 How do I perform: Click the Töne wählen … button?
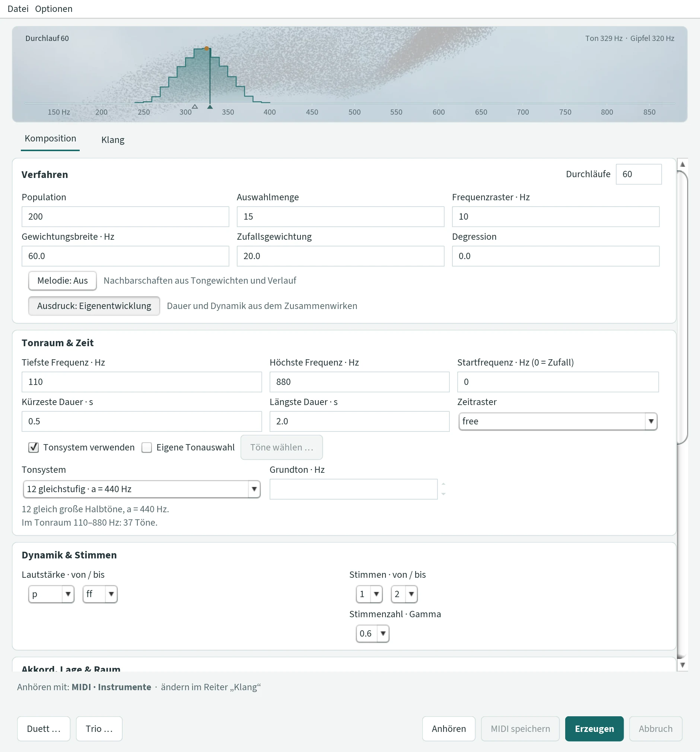[281, 447]
